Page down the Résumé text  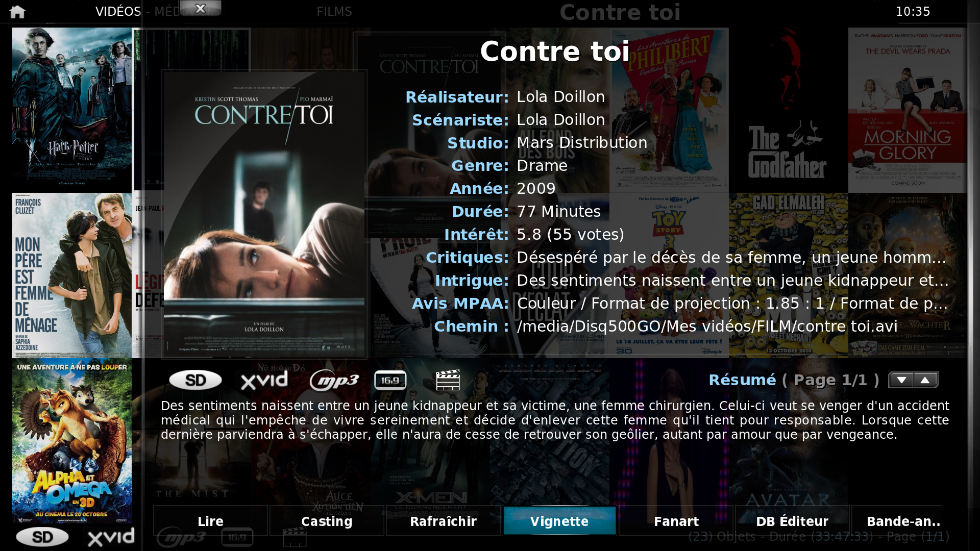tap(901, 380)
